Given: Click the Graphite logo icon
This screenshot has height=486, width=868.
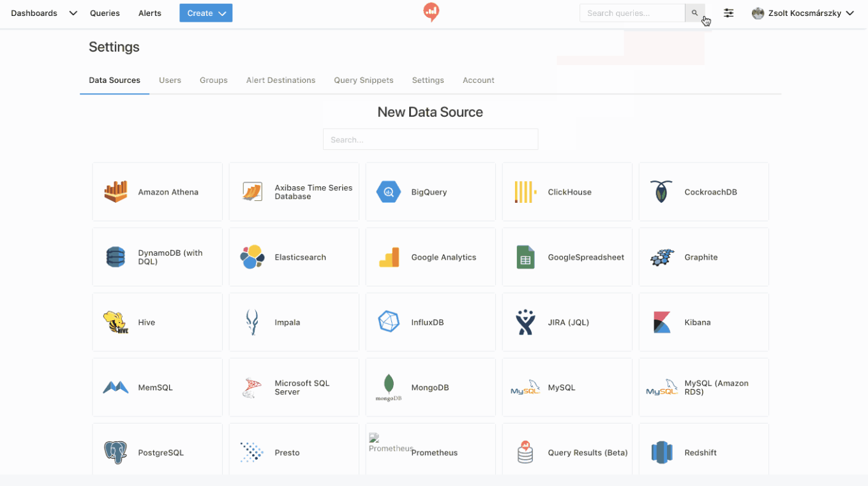Looking at the screenshot, I should [x=662, y=257].
